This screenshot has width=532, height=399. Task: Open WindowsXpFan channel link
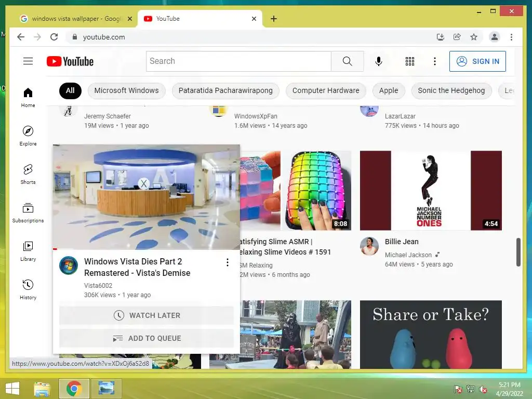tap(256, 116)
